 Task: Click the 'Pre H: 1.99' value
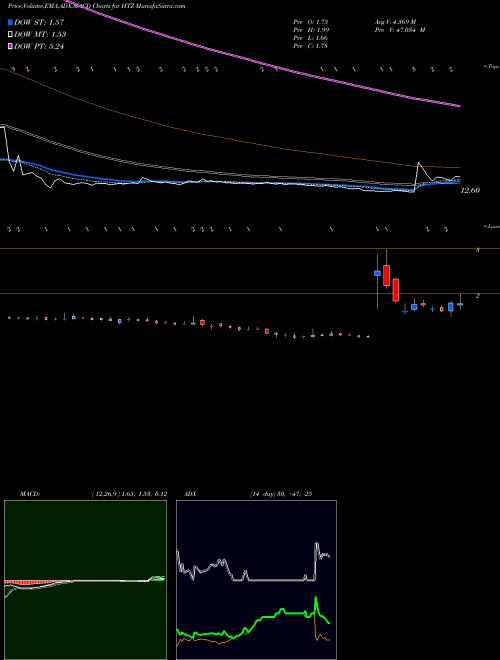(311, 30)
